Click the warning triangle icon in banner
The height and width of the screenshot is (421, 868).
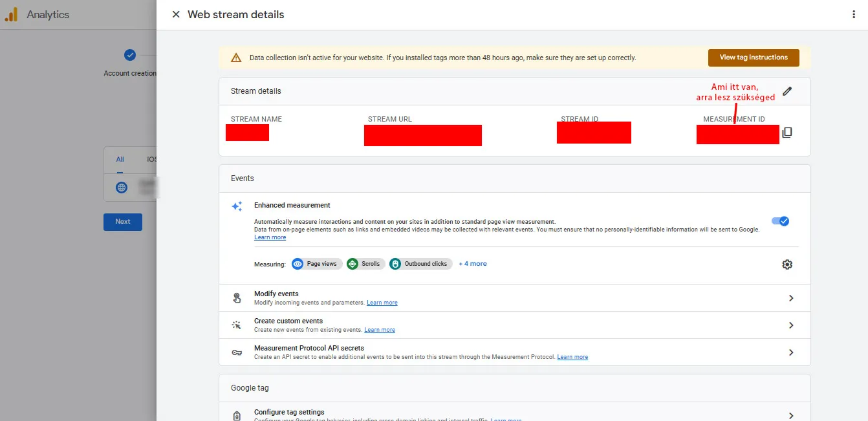click(236, 58)
